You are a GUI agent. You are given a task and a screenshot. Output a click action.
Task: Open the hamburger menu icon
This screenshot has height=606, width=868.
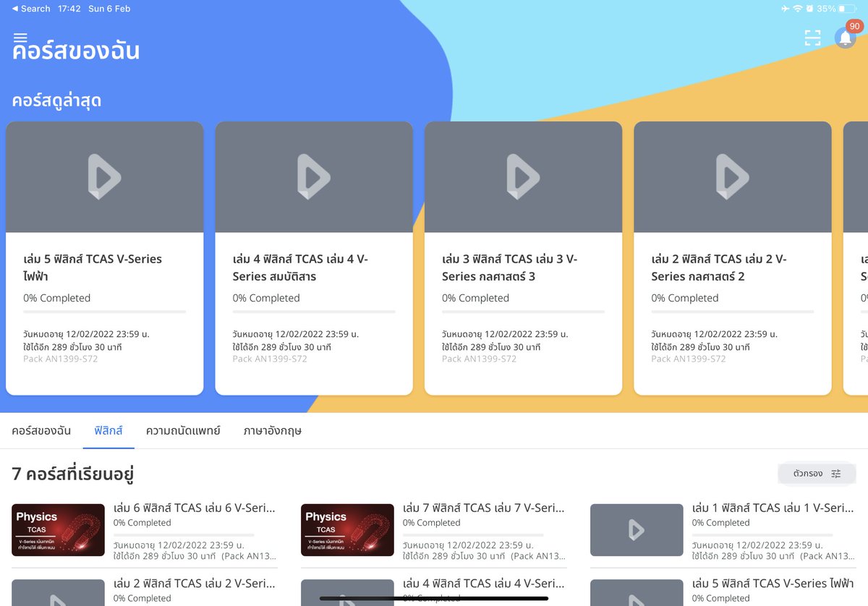tap(20, 38)
